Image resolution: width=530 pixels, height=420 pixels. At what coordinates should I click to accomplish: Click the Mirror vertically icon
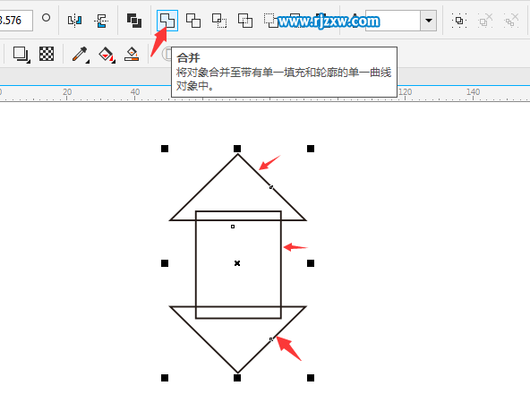101,21
